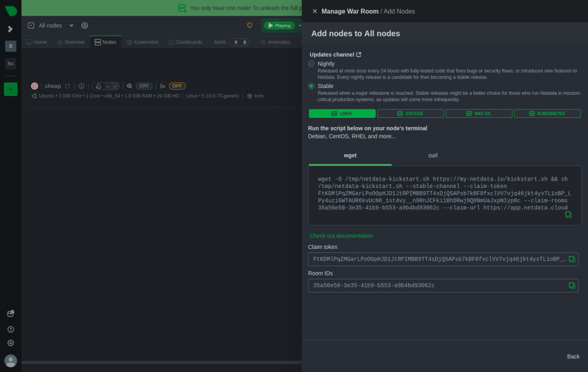Choose the MAC OS platform button

pos(478,113)
